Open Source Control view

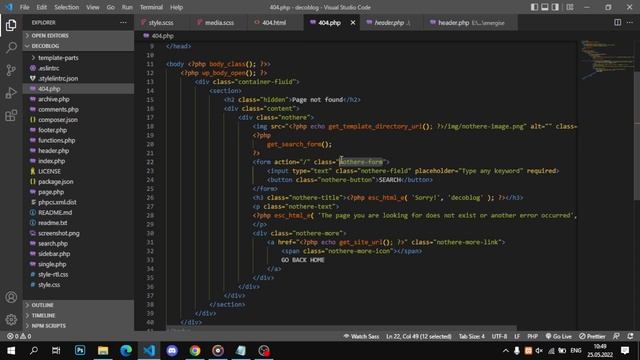(11, 70)
